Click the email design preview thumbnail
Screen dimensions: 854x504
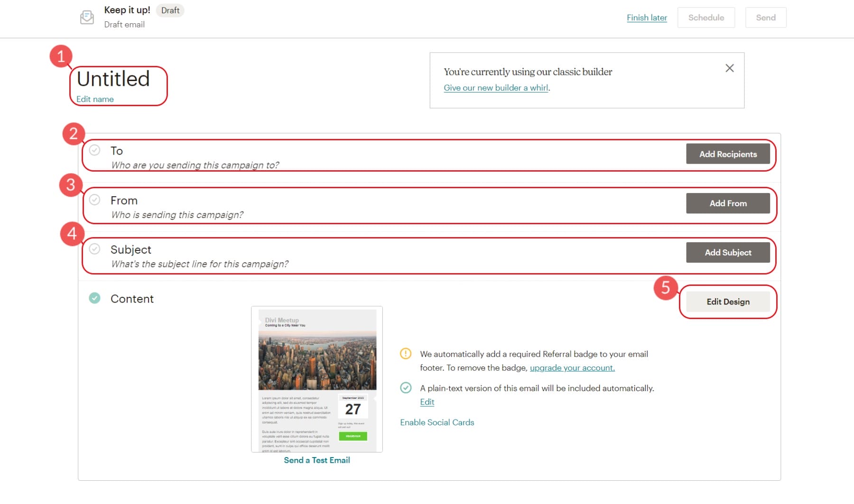pyautogui.click(x=316, y=379)
